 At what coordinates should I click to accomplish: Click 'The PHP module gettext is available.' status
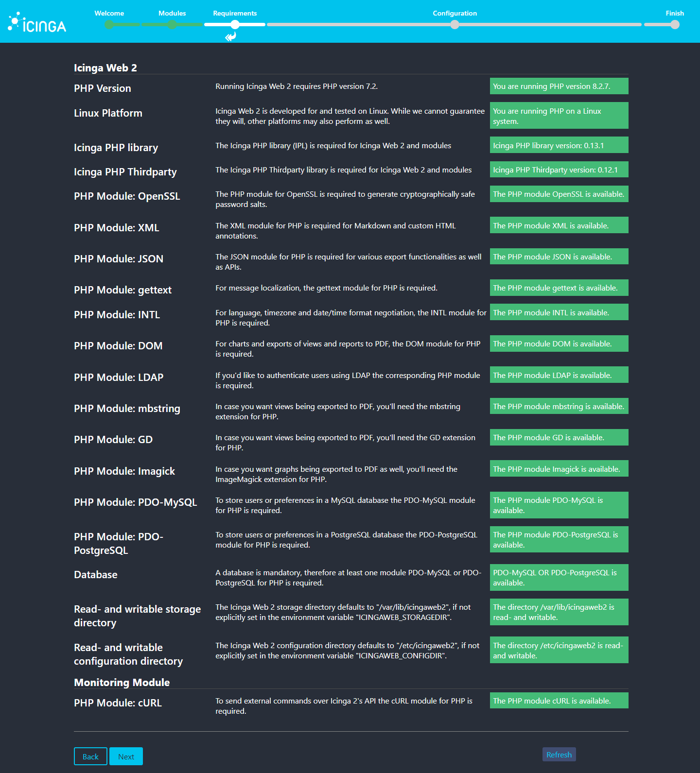click(x=559, y=288)
